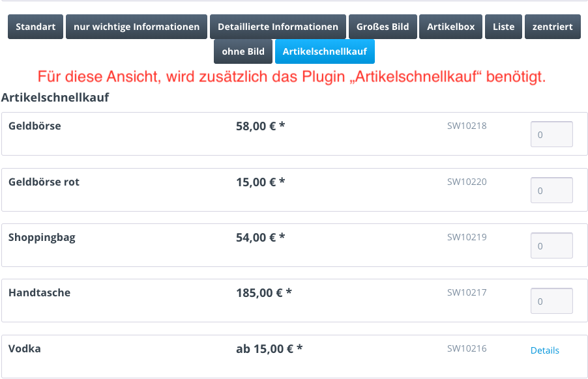
Task: Focus the Geldbörse rot quantity input
Action: 551,190
